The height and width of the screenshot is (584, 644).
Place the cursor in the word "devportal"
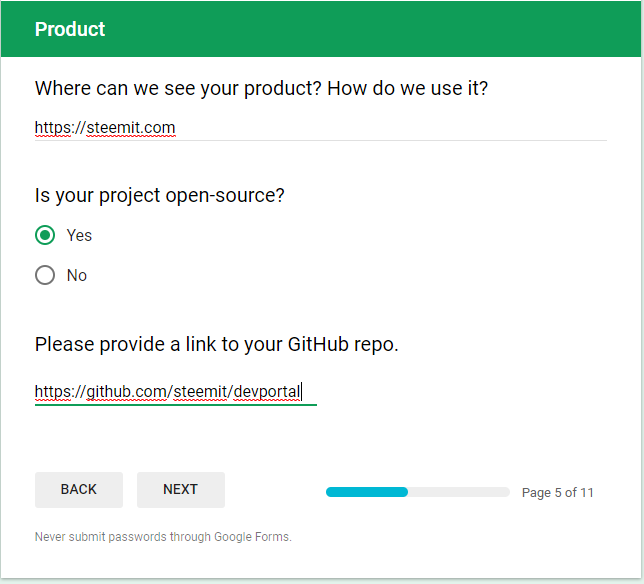point(267,392)
